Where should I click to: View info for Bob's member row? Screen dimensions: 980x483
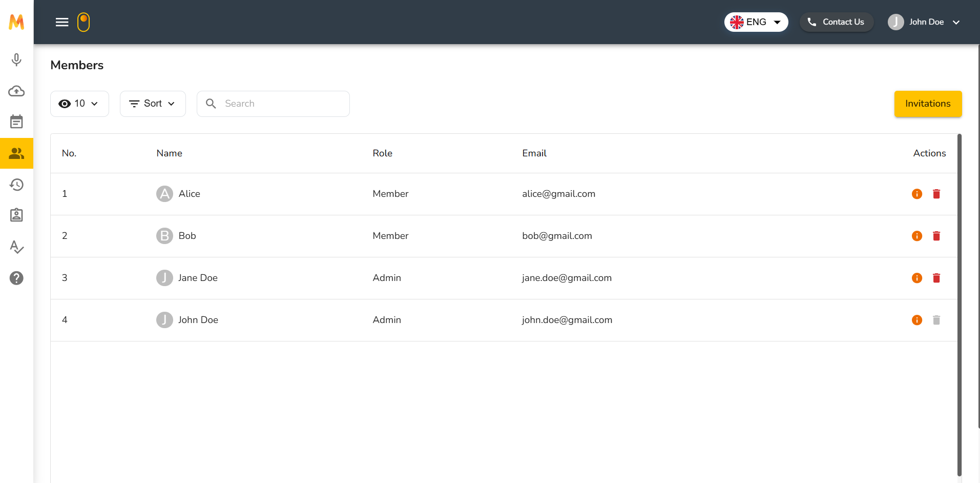coord(917,236)
